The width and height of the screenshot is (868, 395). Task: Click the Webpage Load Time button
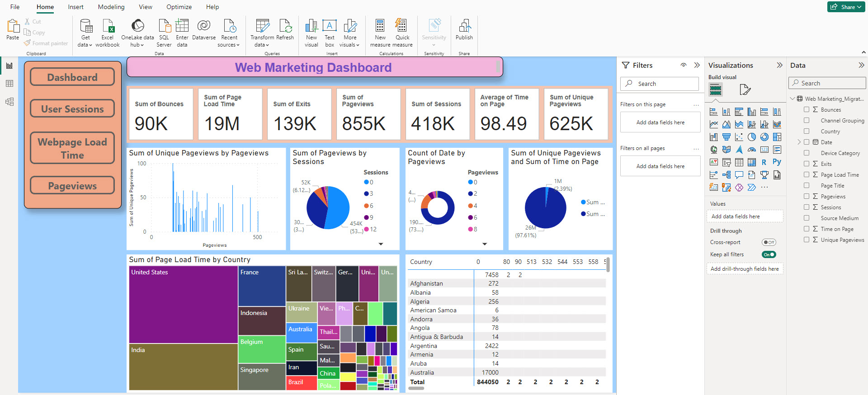(x=72, y=148)
